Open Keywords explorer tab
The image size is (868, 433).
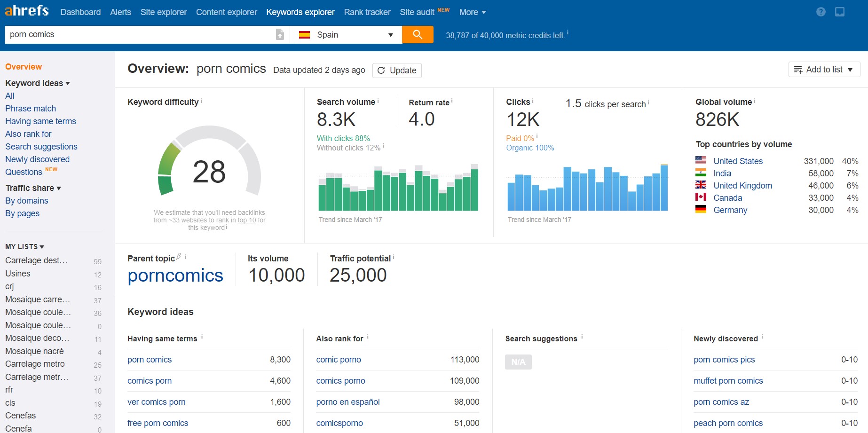coord(300,12)
